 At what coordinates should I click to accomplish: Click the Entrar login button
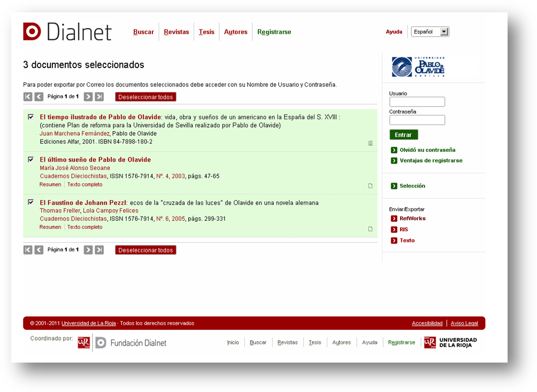coord(403,135)
